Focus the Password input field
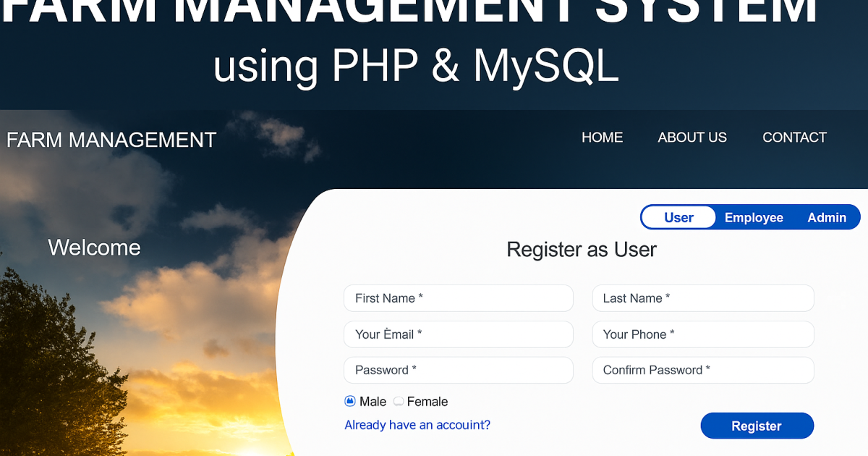The height and width of the screenshot is (456, 868). tap(458, 370)
